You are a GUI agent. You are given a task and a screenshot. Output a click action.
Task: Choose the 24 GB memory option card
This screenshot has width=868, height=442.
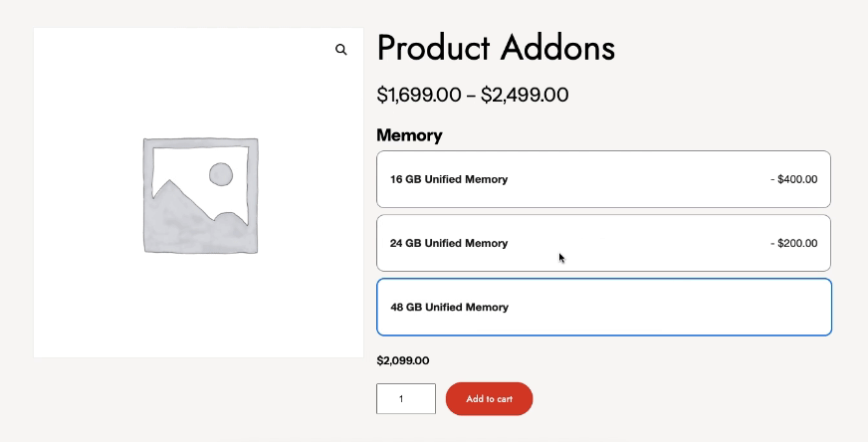(603, 243)
